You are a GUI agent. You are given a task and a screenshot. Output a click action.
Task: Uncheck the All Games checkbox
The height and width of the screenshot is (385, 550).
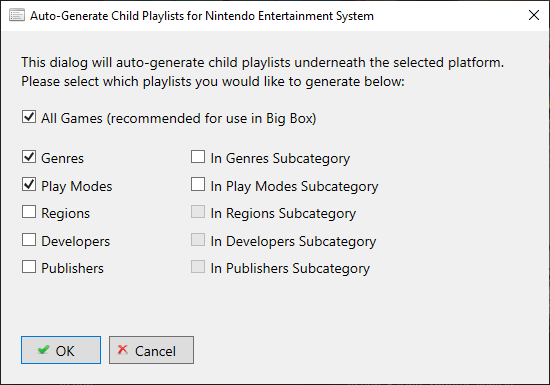[29, 117]
